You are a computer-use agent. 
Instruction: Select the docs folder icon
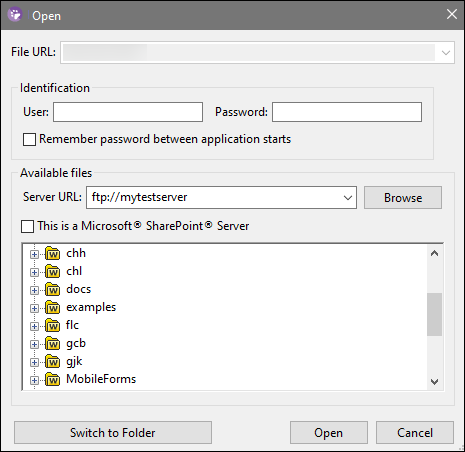52,289
